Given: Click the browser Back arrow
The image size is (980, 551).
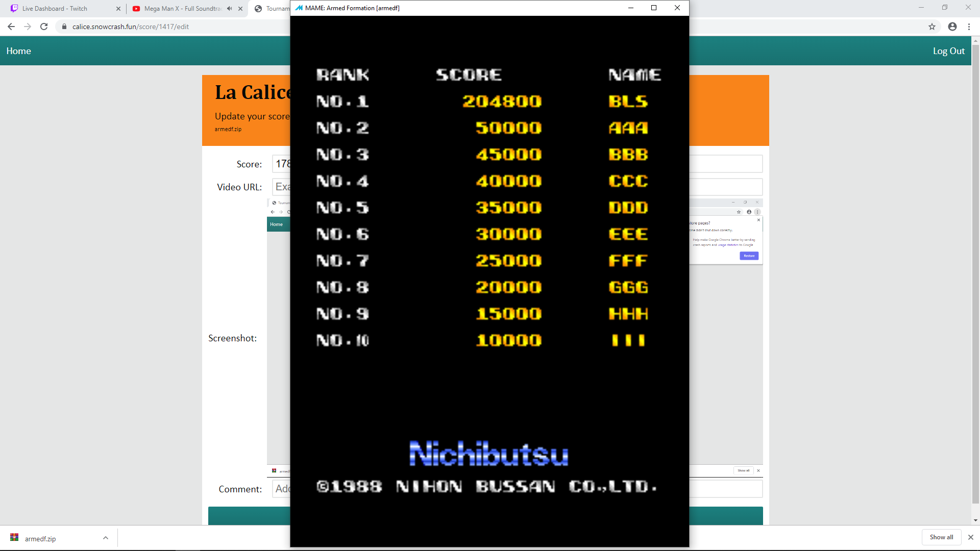Looking at the screenshot, I should pyautogui.click(x=11, y=27).
